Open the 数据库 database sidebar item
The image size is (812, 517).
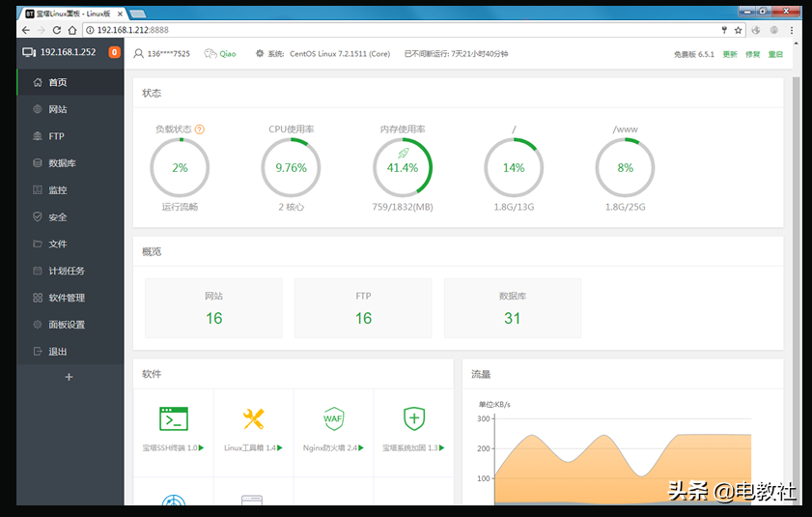tap(70, 163)
